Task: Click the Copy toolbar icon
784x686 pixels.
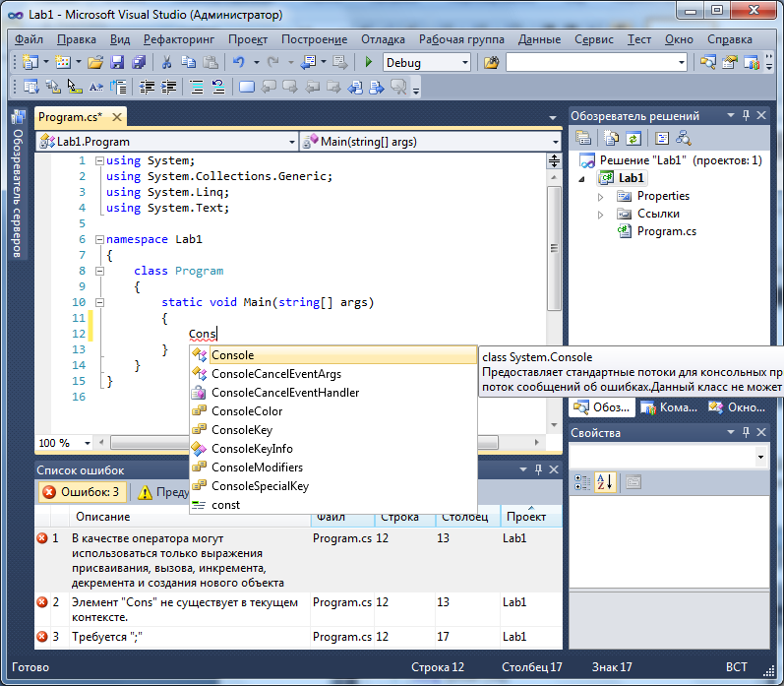Action: [x=189, y=62]
